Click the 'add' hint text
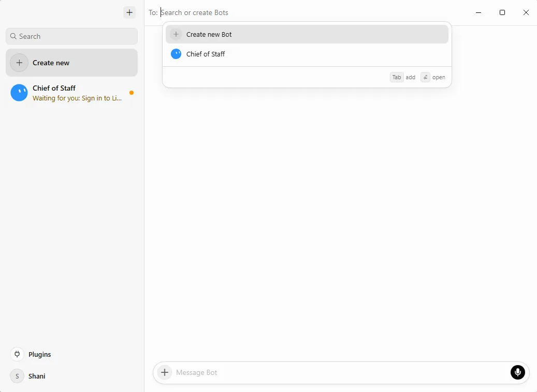537x392 pixels. tap(410, 77)
